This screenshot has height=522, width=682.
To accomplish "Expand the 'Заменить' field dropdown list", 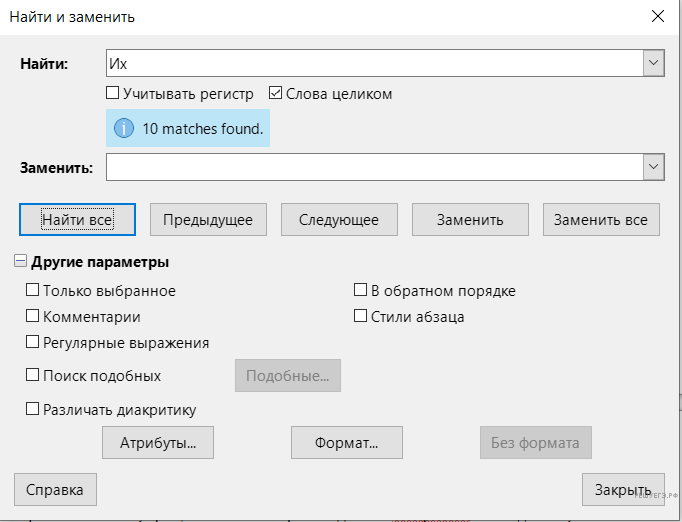I will pyautogui.click(x=654, y=167).
